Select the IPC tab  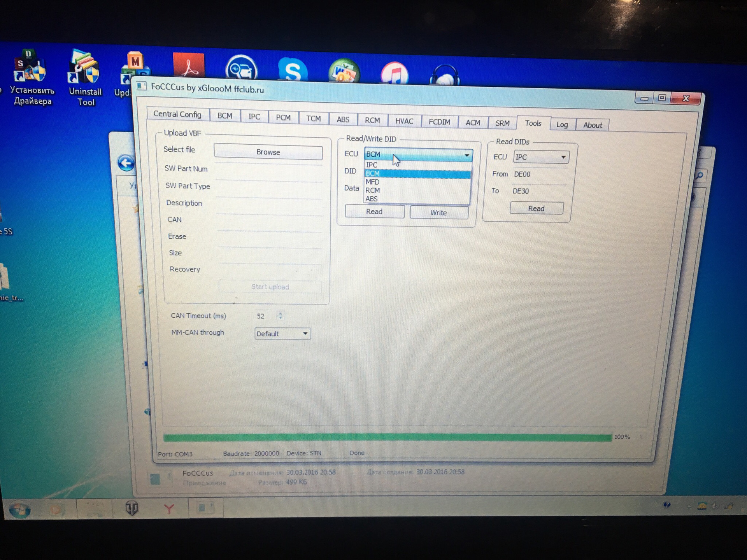point(254,117)
